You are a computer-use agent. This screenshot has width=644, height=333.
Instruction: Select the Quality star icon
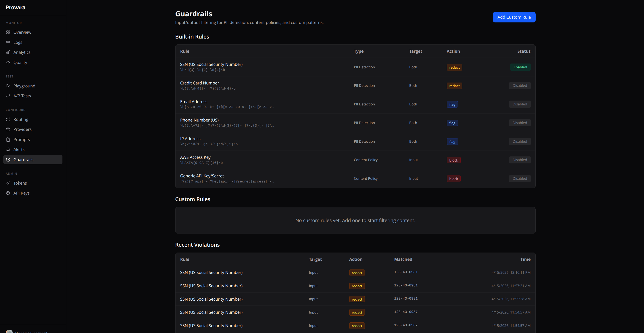coord(8,62)
